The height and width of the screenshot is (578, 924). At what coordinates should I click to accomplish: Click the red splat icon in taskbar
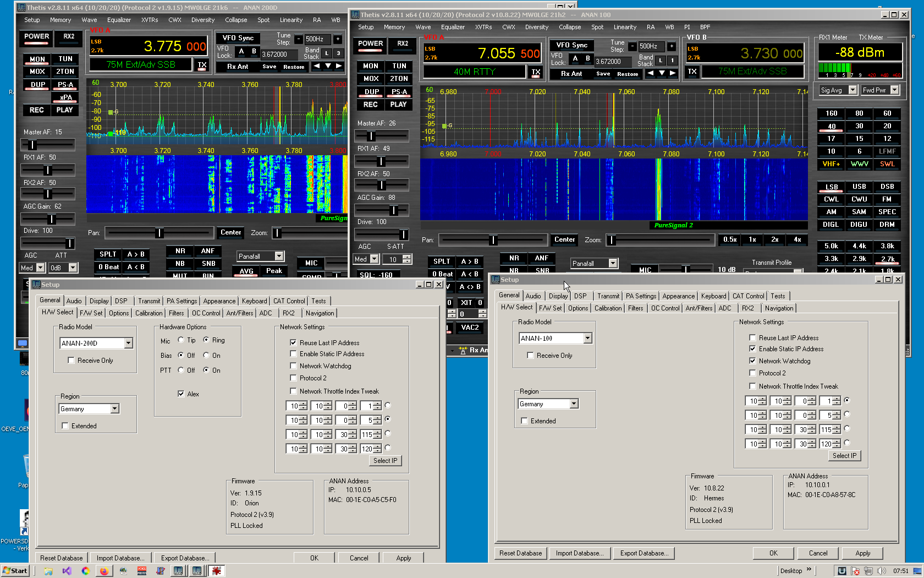click(x=217, y=571)
